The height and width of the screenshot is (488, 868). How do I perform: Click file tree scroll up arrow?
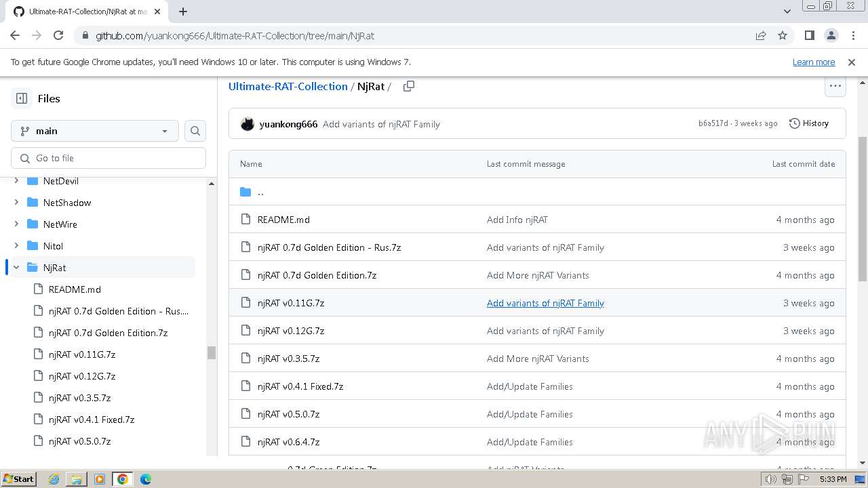point(212,184)
